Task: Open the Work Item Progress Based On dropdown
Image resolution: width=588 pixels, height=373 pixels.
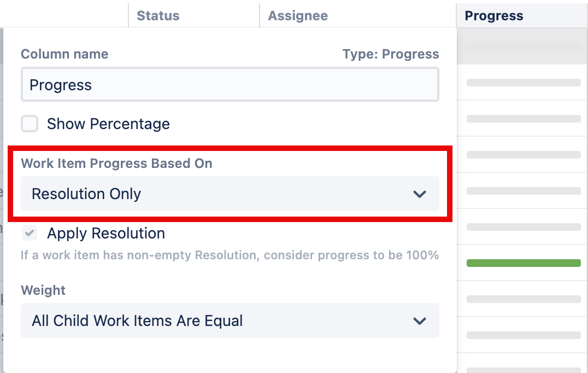Action: click(x=230, y=194)
